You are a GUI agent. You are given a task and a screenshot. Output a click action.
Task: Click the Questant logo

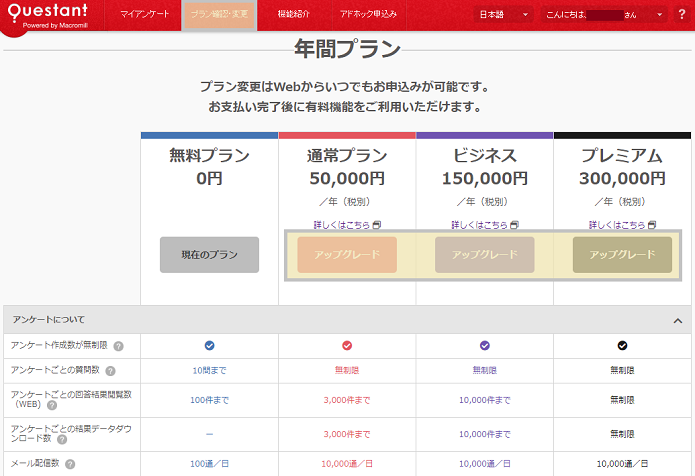(x=47, y=17)
